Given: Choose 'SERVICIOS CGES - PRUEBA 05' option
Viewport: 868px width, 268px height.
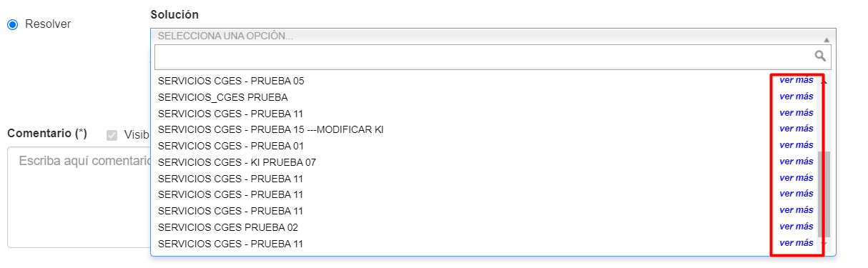Looking at the screenshot, I should tap(231, 81).
